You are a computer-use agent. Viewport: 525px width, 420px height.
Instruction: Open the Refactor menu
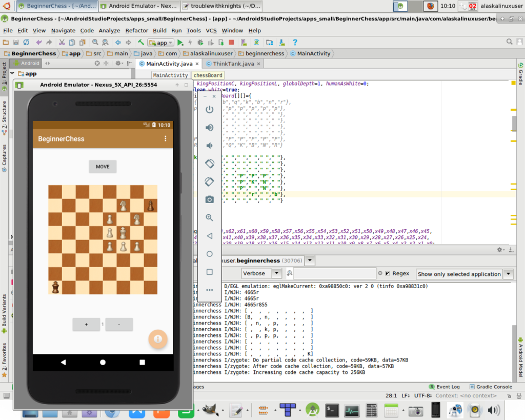(x=137, y=31)
